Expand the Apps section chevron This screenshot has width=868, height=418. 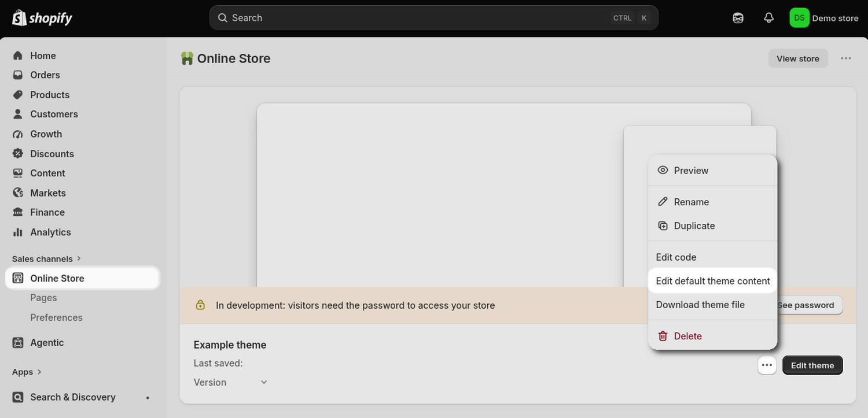(39, 372)
